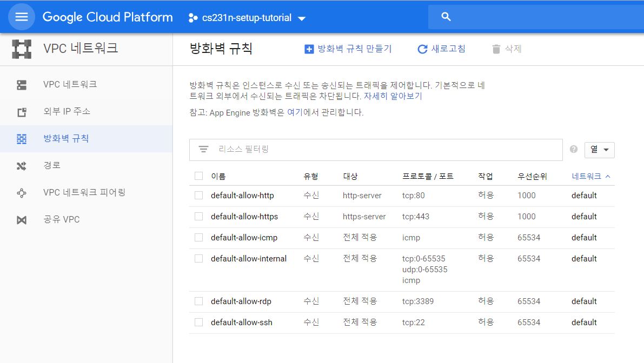Select the default-allow-ssh checkbox
This screenshot has height=363, width=644.
(x=198, y=322)
